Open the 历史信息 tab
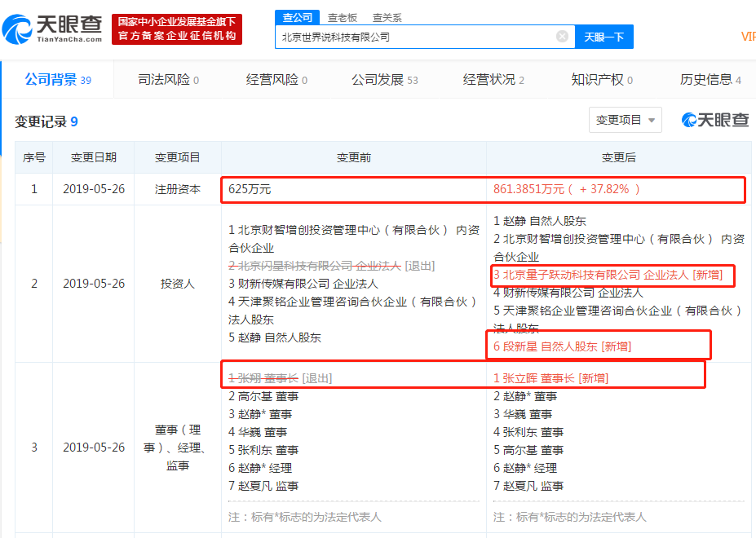The image size is (756, 538). pyautogui.click(x=710, y=80)
